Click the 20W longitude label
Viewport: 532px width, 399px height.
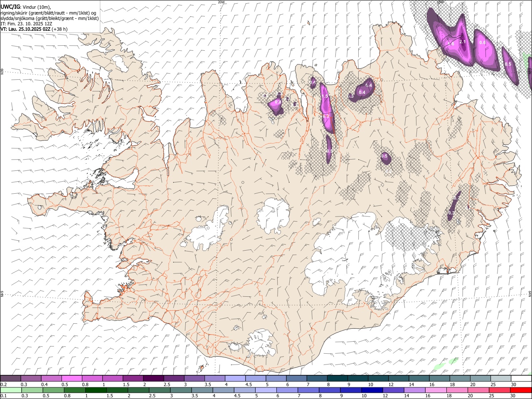coord(221,2)
